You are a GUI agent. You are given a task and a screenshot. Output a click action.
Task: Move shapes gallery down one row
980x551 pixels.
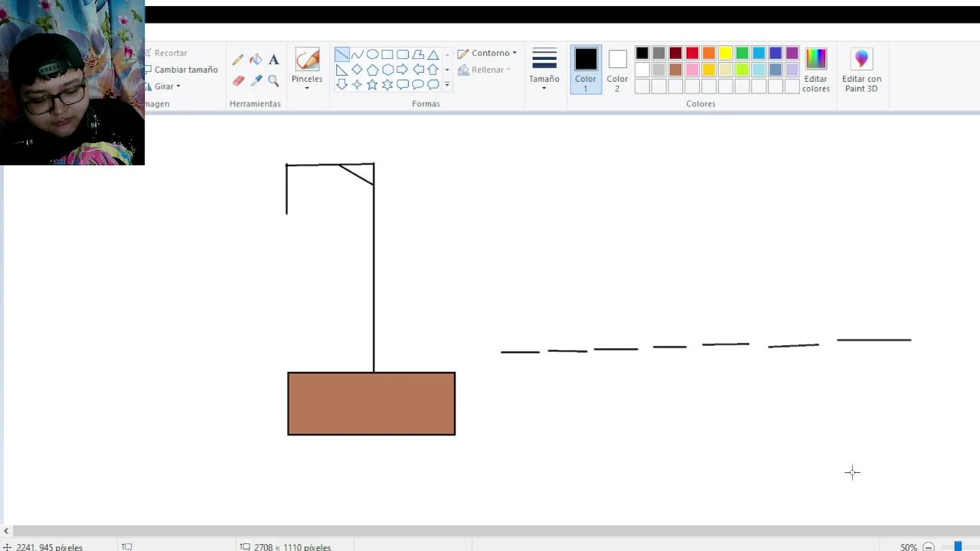[447, 70]
